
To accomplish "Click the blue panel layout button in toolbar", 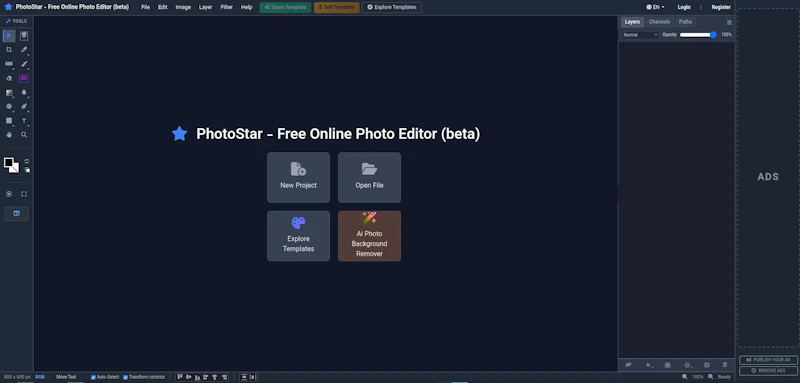I will click(17, 213).
